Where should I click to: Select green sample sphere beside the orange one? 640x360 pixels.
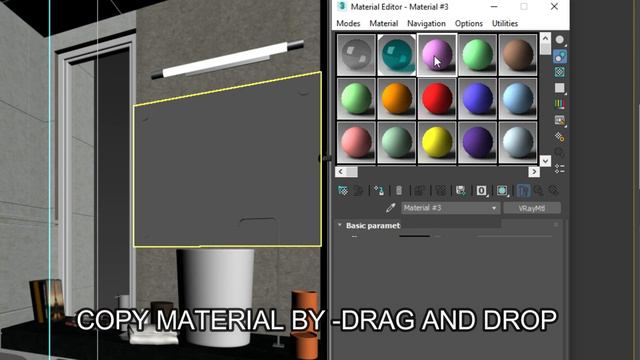pos(356,99)
